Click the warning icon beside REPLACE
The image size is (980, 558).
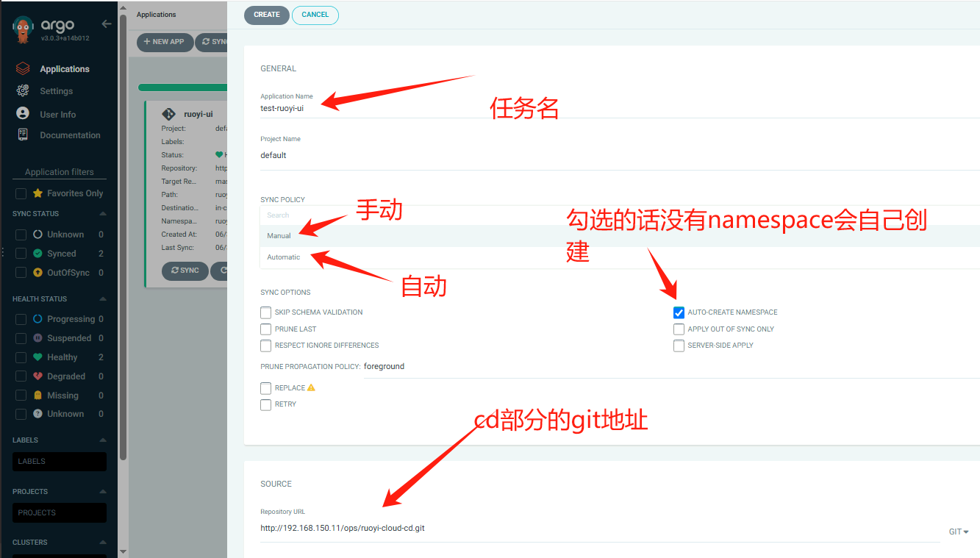311,387
